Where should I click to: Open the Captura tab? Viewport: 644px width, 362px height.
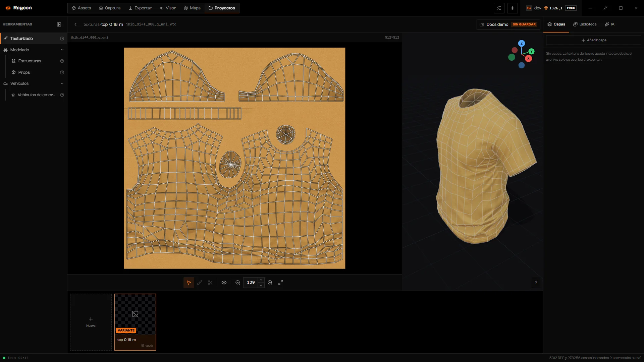tap(110, 8)
